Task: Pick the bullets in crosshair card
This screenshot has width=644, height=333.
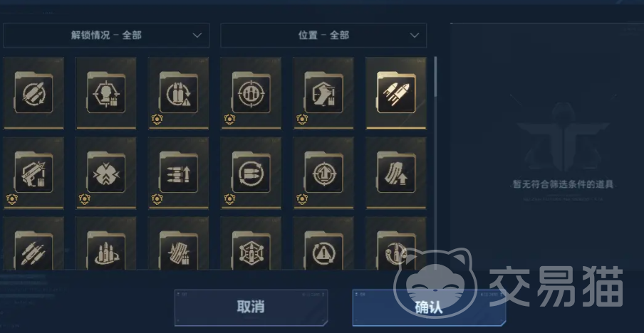Action: 251,93
